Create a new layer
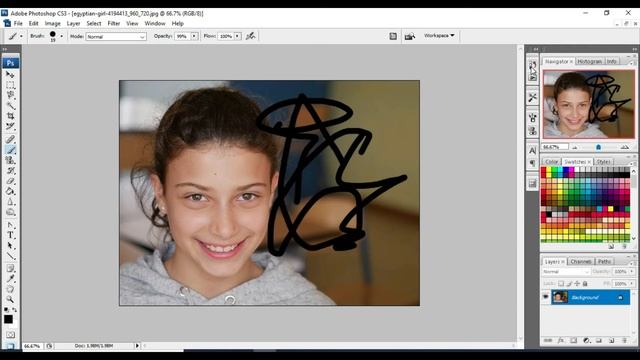 611,340
